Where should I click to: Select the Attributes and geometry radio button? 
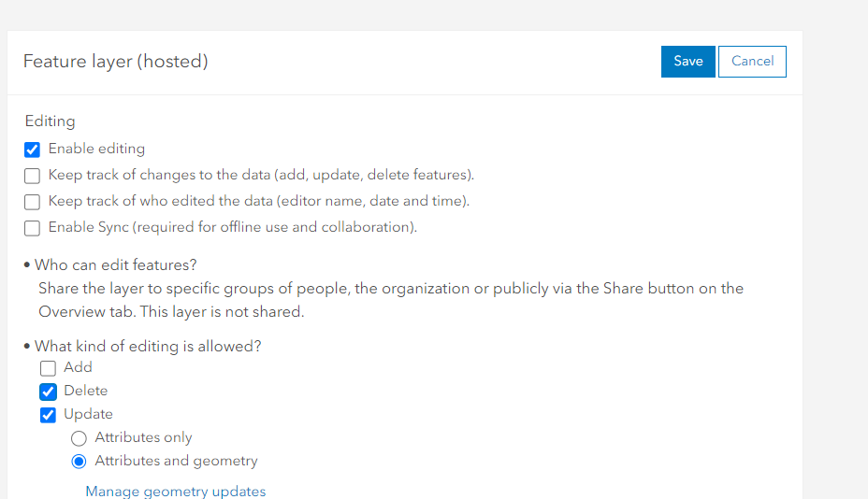tap(80, 462)
